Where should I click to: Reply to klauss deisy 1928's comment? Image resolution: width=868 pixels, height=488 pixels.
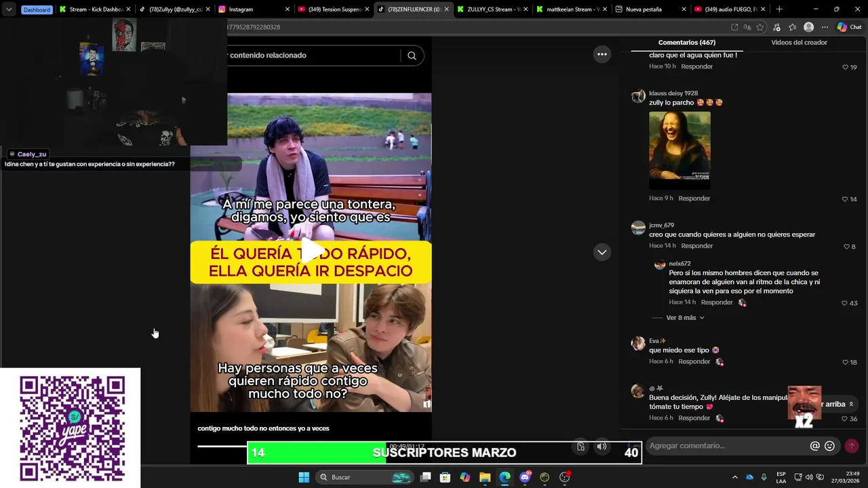[694, 199]
